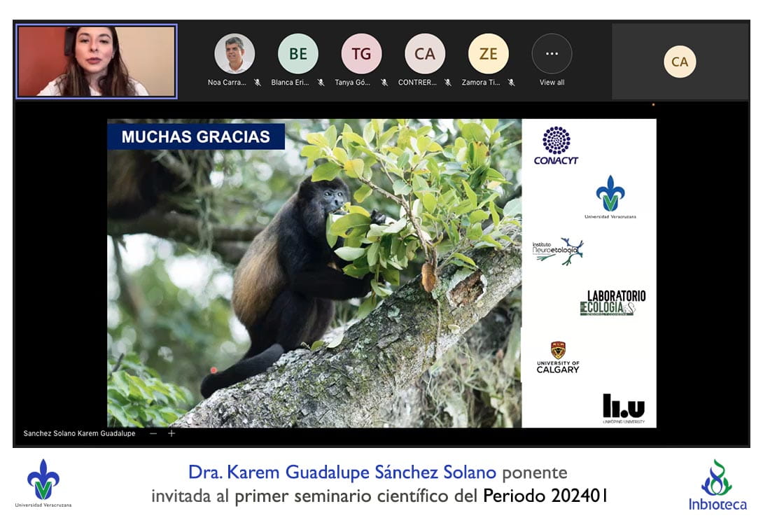Open the three-dots overflow circle above View all
The height and width of the screenshot is (532, 763).
(x=552, y=54)
